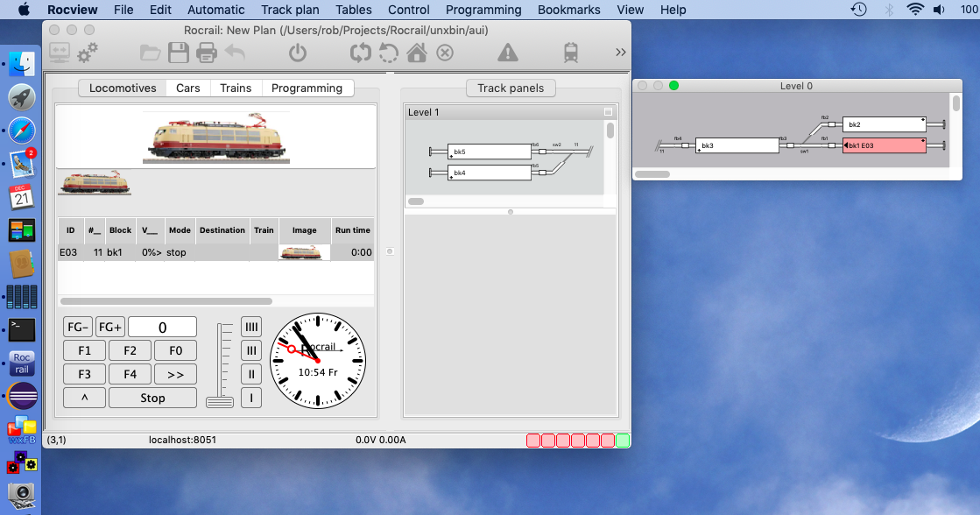Toggle the F0 function button

click(175, 350)
